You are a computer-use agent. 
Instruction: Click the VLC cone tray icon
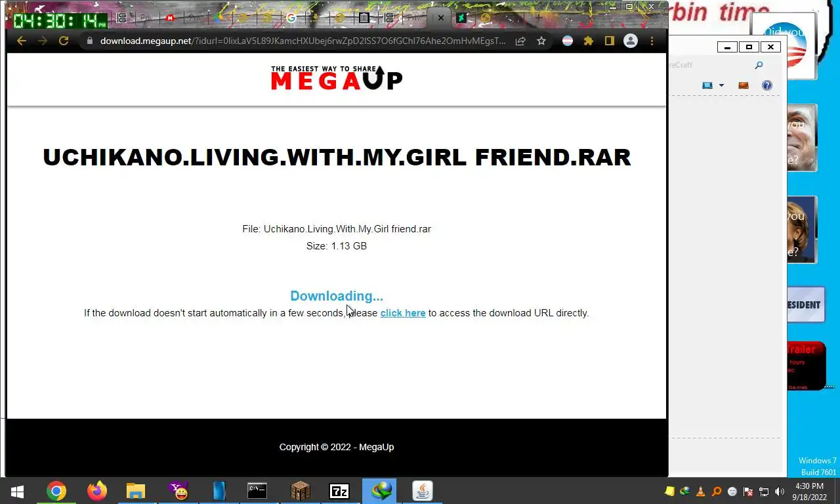point(701,492)
